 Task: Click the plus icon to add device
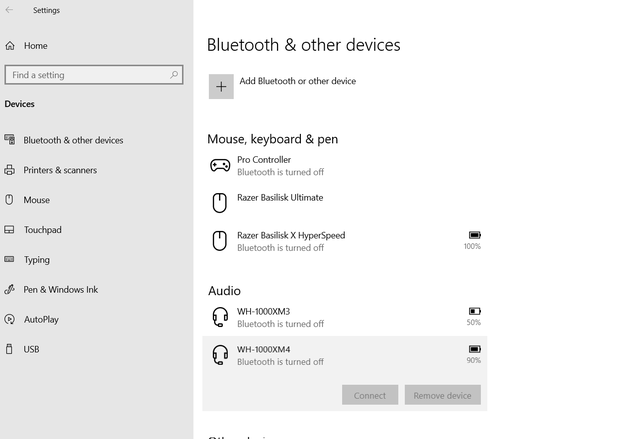[x=221, y=86]
